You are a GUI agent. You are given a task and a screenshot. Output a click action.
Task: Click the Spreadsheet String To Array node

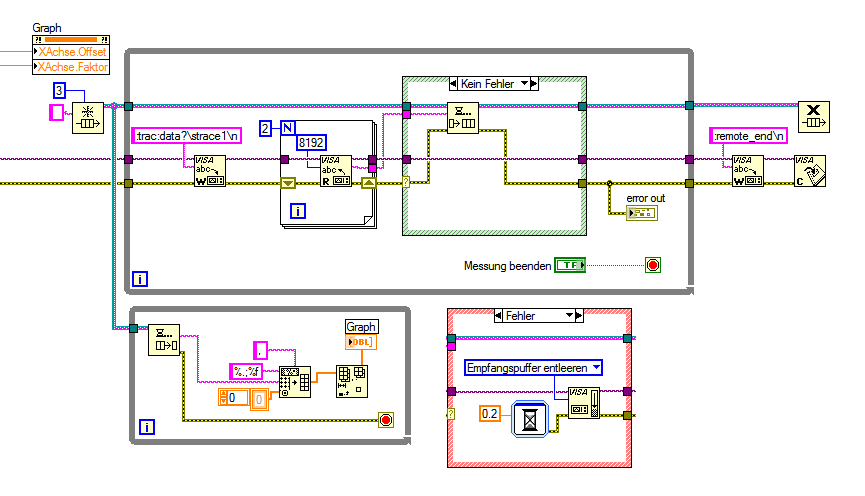295,382
